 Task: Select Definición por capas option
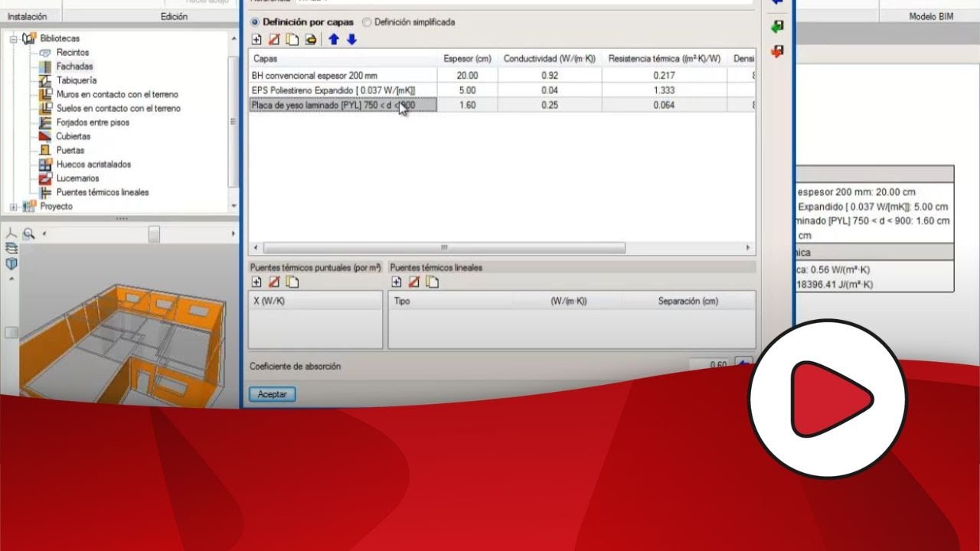[x=302, y=22]
